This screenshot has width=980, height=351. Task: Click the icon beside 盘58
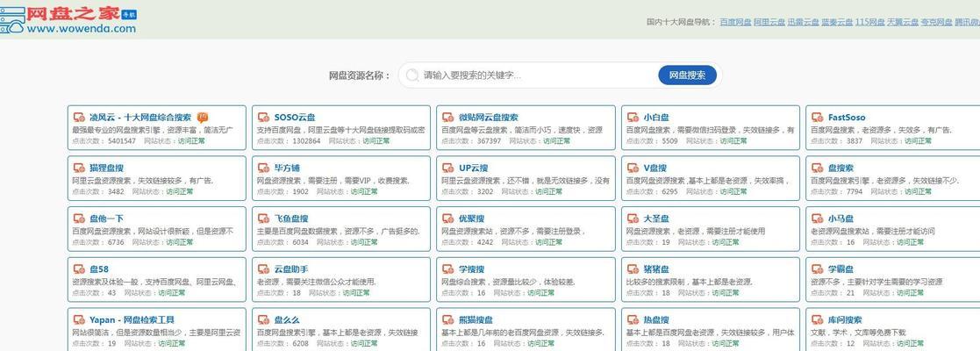coord(79,269)
